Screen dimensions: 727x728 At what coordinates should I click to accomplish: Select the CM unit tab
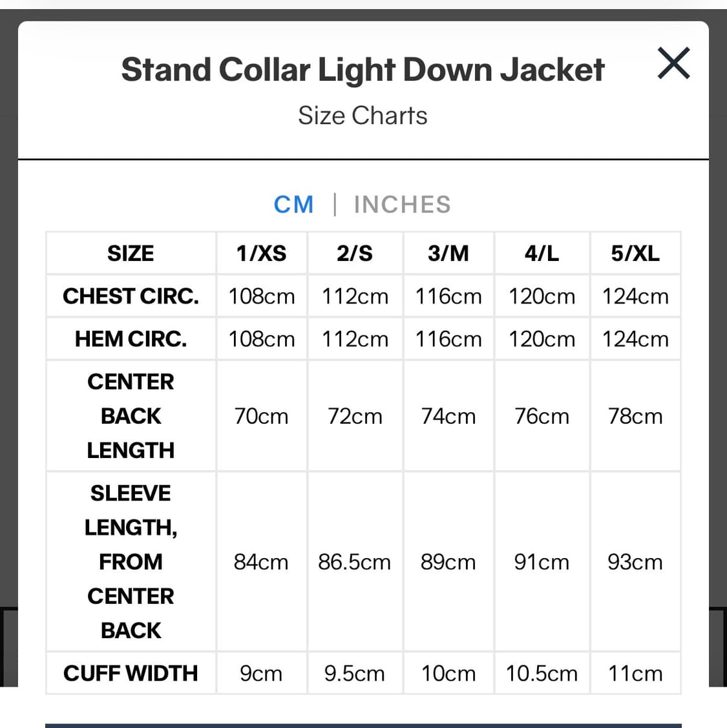click(294, 205)
